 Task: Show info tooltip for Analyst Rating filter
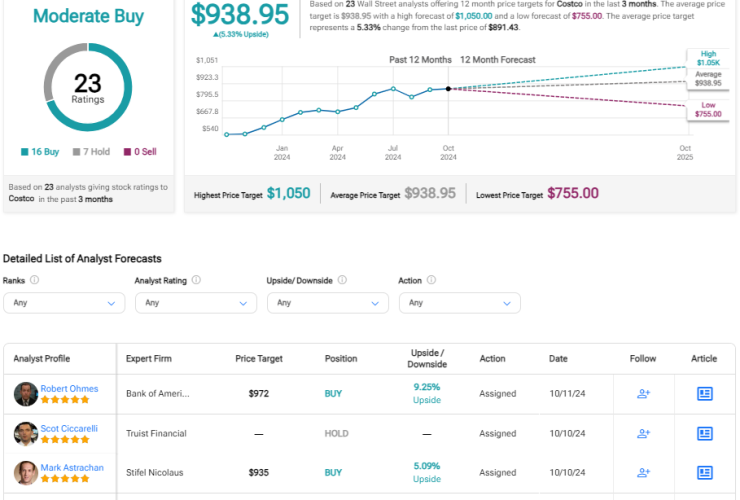coord(196,280)
